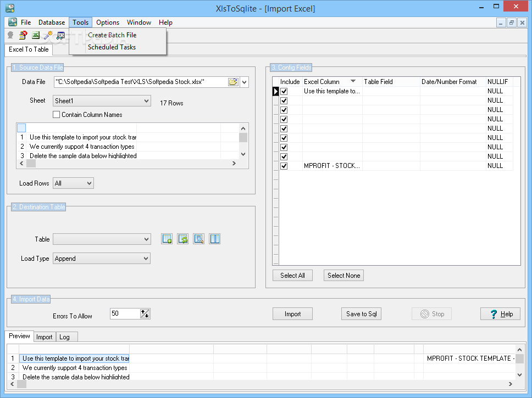Click the Save to Sql button
Image resolution: width=532 pixels, height=398 pixels.
pyautogui.click(x=361, y=314)
